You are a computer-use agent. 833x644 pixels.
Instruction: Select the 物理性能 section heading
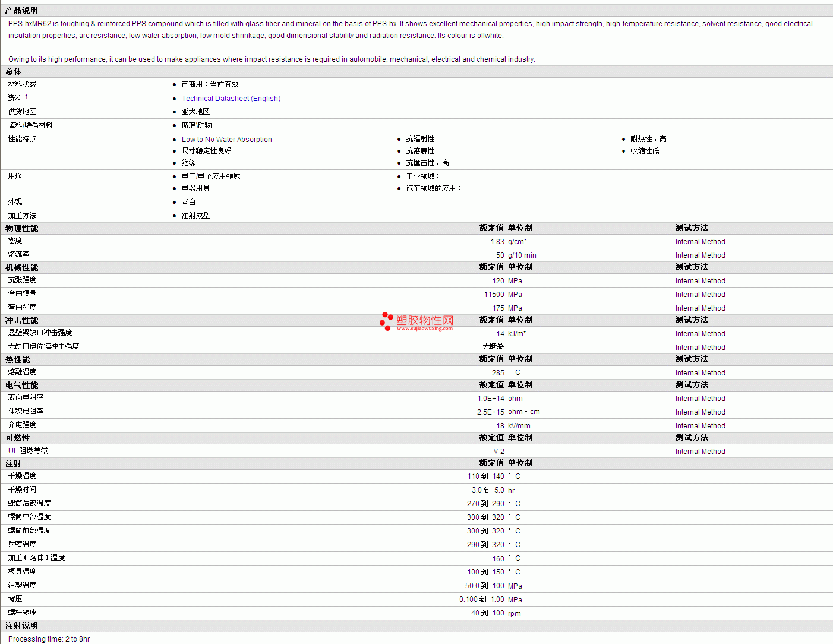[x=21, y=228]
